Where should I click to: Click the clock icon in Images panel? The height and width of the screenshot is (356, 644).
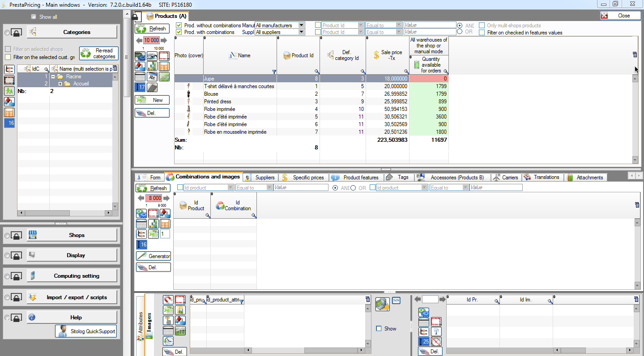[x=168, y=341]
